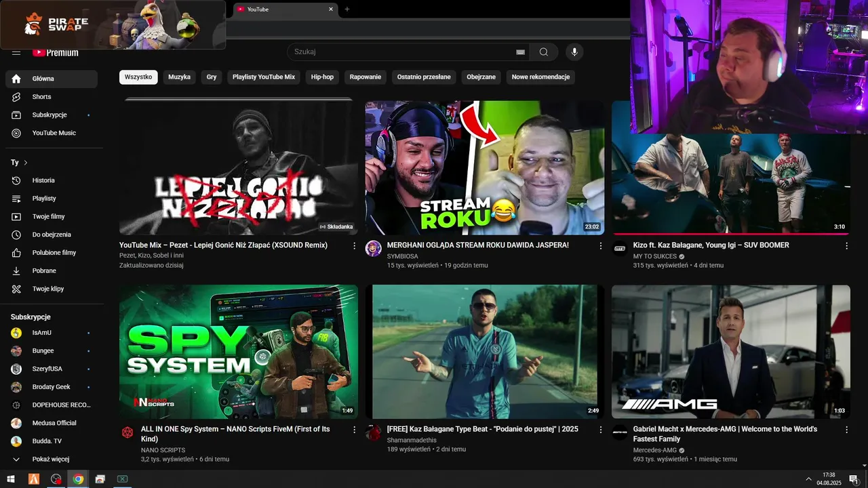868x488 pixels.
Task: Click the NANO SCRIPTS channel avatar
Action: click(127, 432)
